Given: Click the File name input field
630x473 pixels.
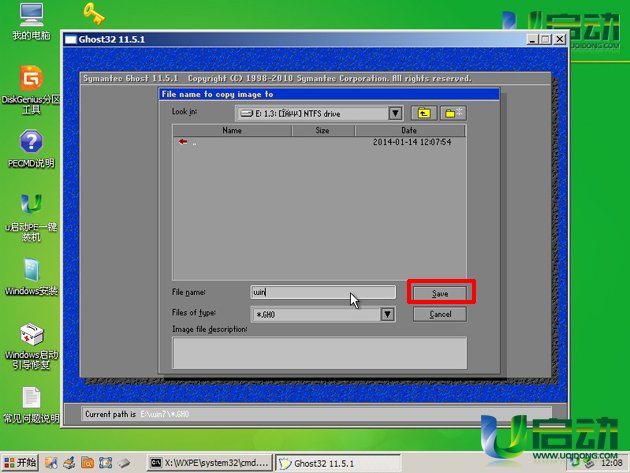Looking at the screenshot, I should [x=323, y=292].
